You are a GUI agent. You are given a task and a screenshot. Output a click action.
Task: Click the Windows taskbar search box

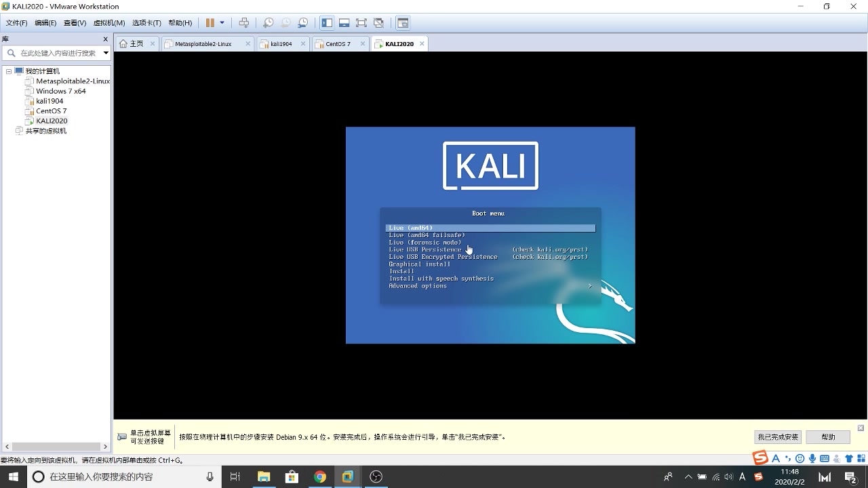click(124, 476)
